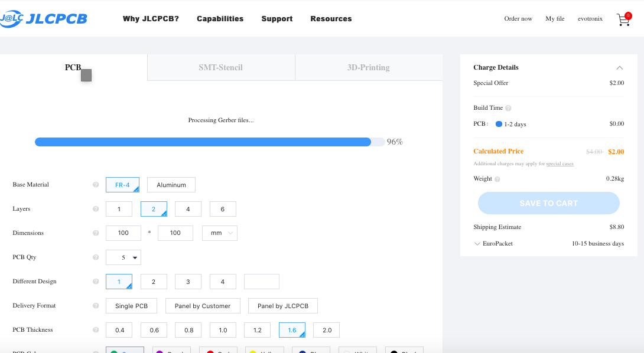
Task: Set PCB thickness to 1.2
Action: click(x=257, y=330)
